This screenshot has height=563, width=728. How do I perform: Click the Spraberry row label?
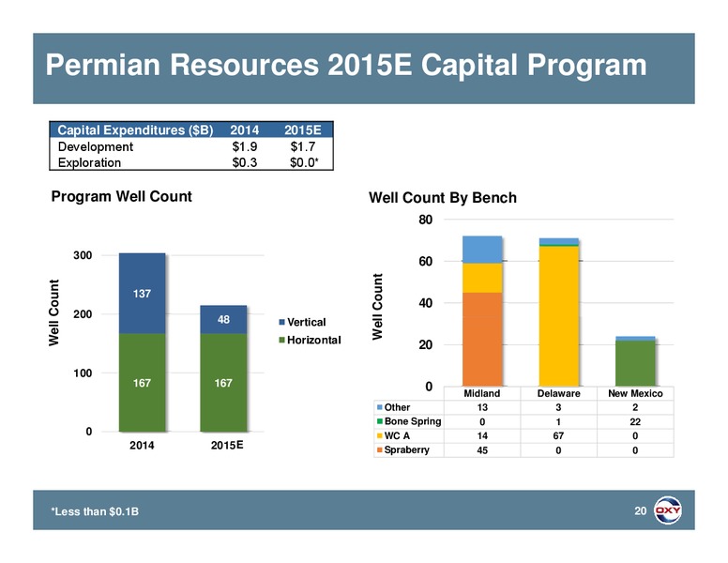[x=407, y=449]
